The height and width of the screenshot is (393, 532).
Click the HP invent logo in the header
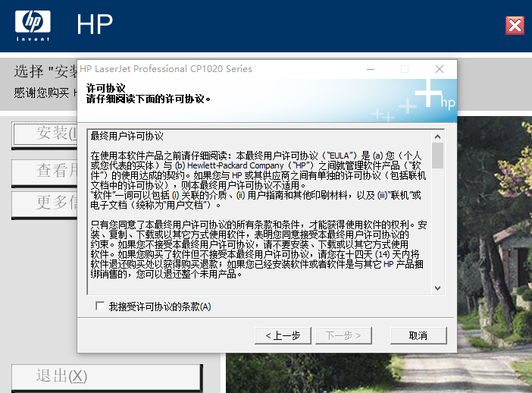click(x=33, y=26)
